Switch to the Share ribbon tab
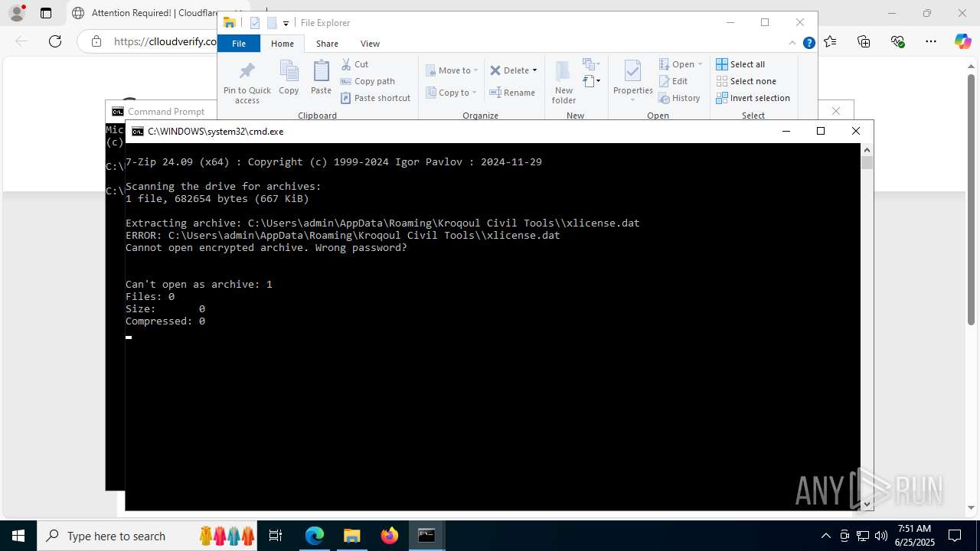The width and height of the screenshot is (980, 551). tap(327, 44)
